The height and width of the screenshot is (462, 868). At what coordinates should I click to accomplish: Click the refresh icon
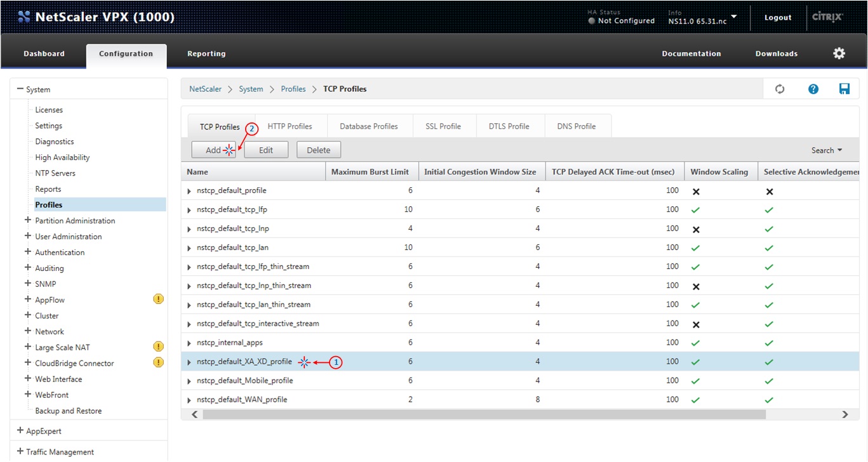pyautogui.click(x=780, y=89)
